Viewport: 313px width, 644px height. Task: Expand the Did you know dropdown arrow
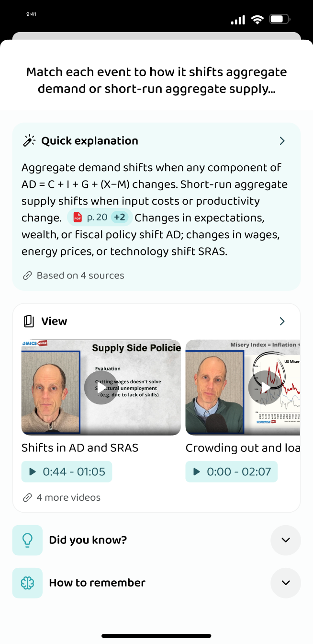click(x=286, y=540)
